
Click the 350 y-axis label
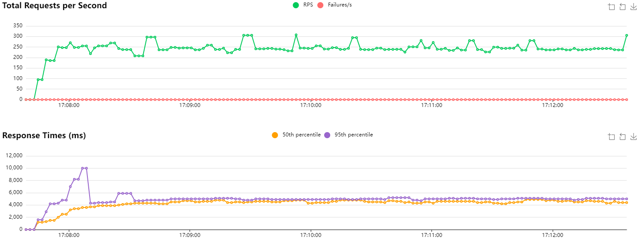tap(18, 26)
